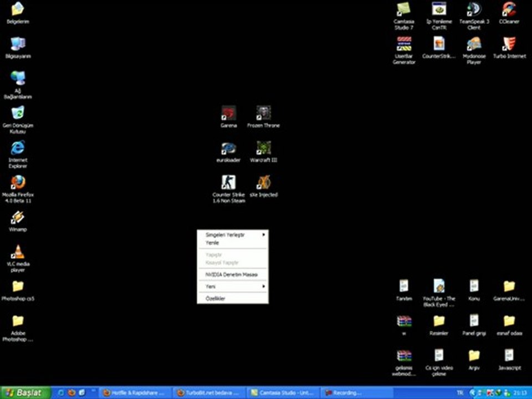532x399 pixels.
Task: Switch to Recording... taskbar window
Action: 357,393
